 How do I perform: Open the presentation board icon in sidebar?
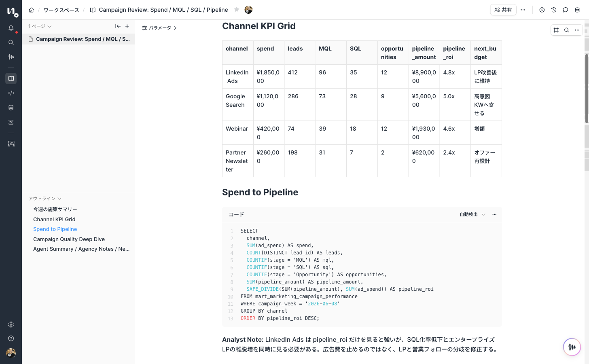pos(11,144)
